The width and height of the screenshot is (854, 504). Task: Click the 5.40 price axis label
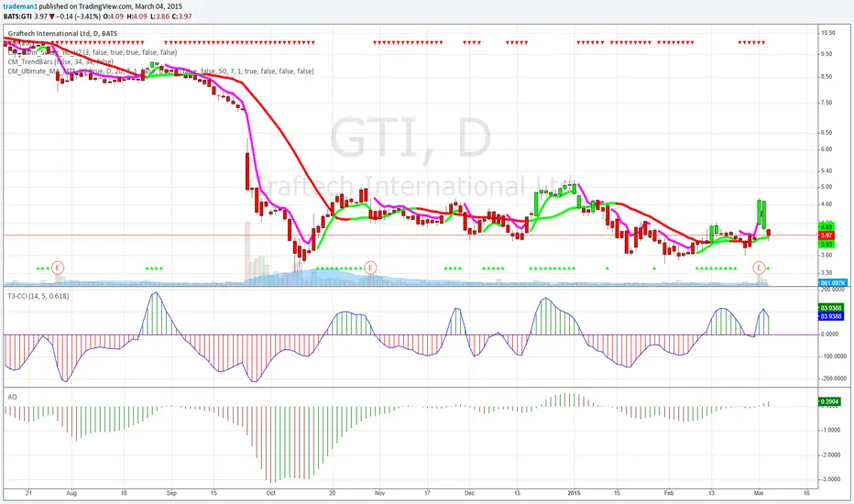tap(827, 170)
